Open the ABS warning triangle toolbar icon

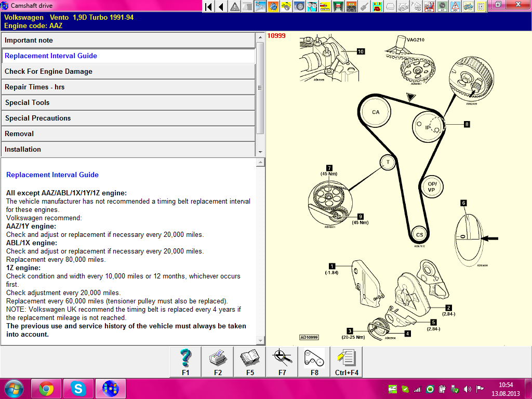click(455, 6)
